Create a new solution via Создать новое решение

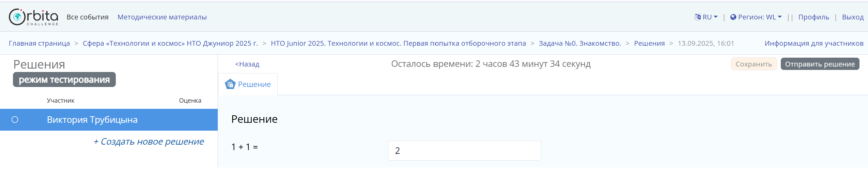pos(149,142)
